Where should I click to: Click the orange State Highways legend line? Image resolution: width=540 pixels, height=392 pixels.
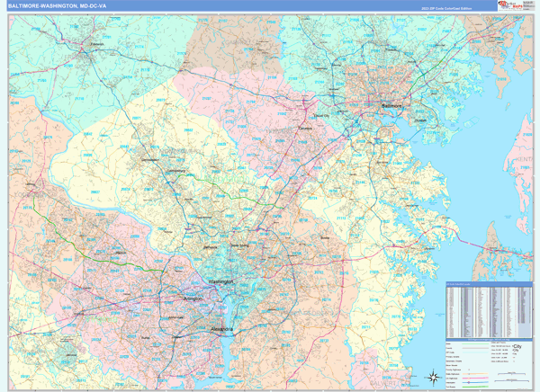point(477,374)
